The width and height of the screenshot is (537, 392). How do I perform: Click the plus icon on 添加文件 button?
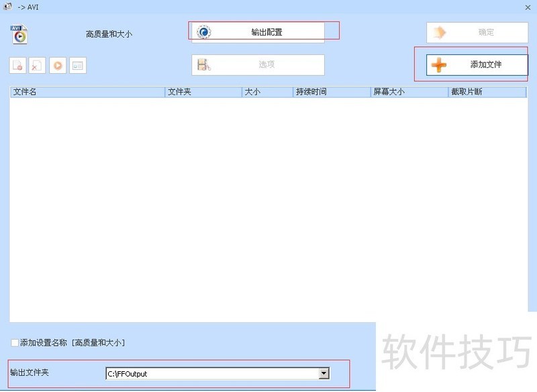(439, 64)
